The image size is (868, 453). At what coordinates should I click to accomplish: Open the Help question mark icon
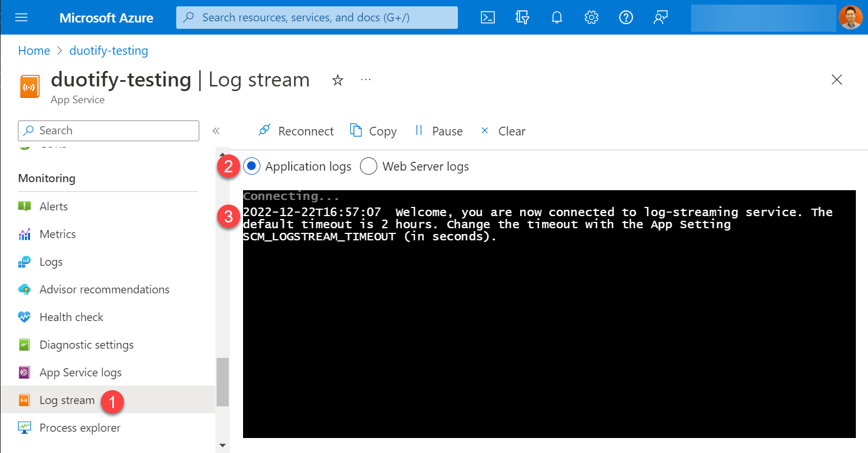click(626, 17)
